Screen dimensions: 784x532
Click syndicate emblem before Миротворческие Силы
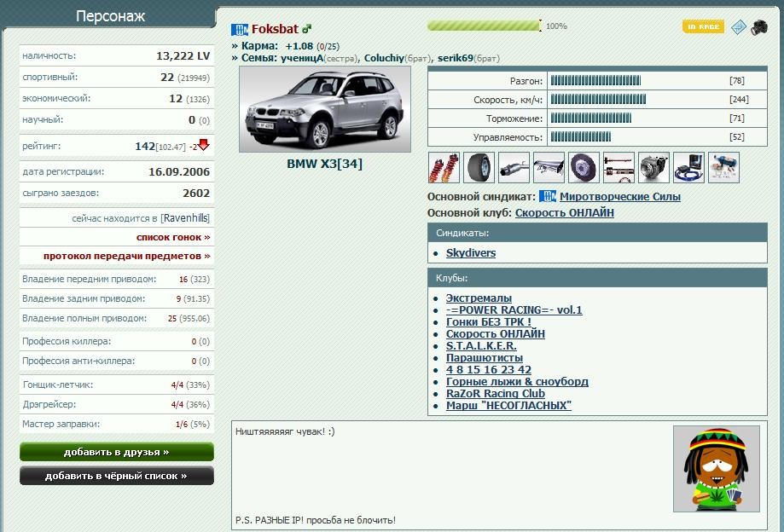(x=548, y=196)
